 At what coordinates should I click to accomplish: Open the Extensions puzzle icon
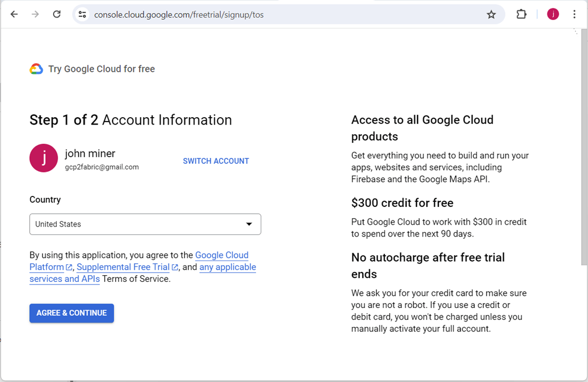(521, 15)
